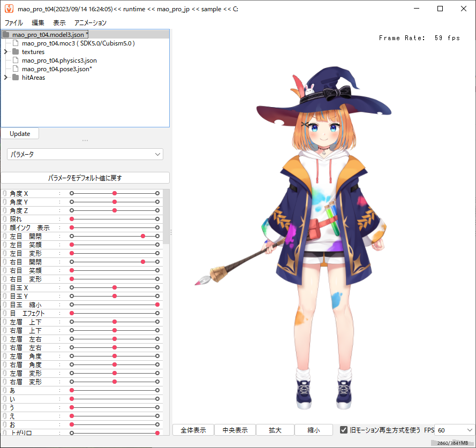Click the clip icon beside 角度 X
The width and height of the screenshot is (476, 448).
(5, 193)
